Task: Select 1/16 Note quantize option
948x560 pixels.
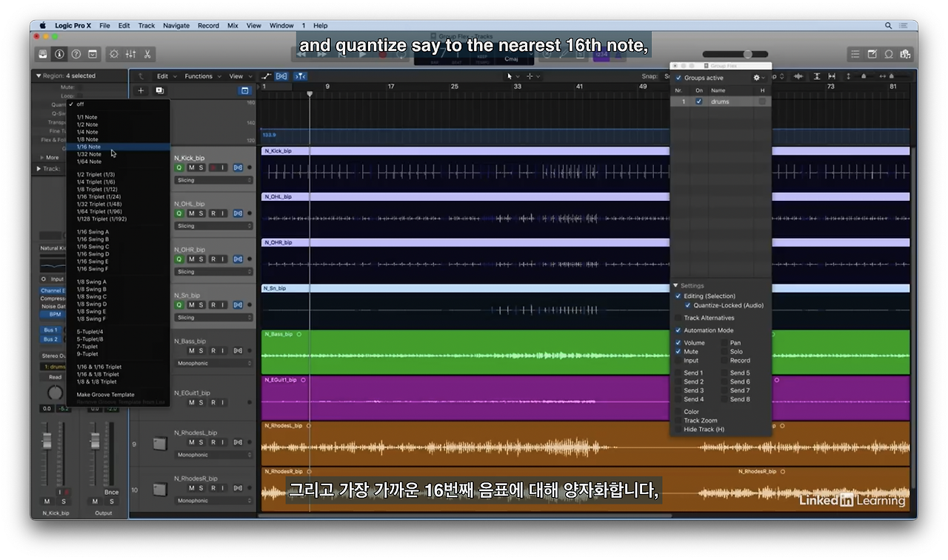Action: [x=118, y=147]
